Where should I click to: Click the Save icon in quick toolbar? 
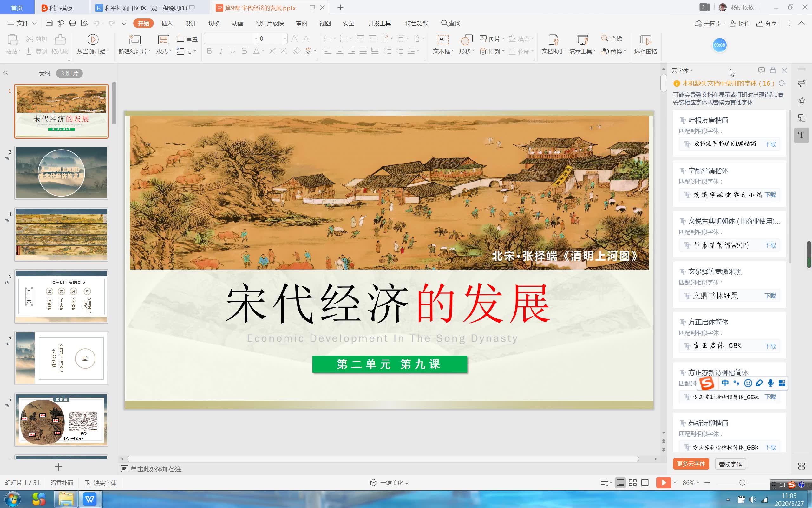(49, 23)
